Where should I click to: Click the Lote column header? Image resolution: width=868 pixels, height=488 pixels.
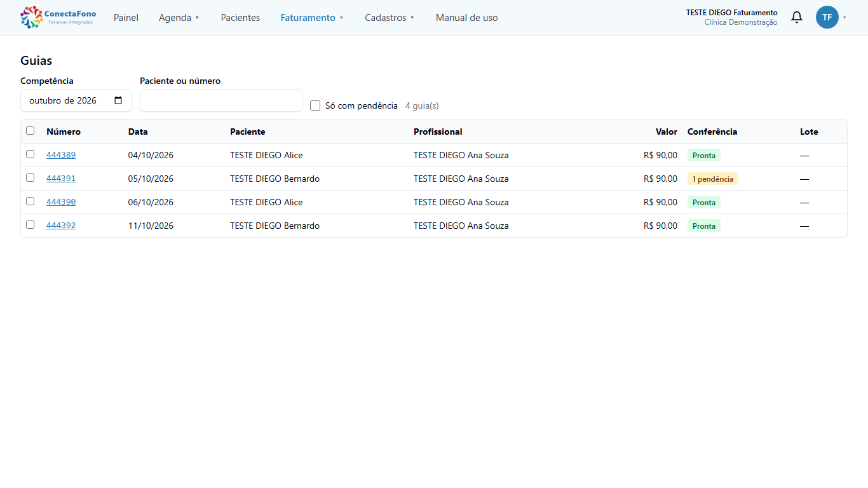coord(809,132)
